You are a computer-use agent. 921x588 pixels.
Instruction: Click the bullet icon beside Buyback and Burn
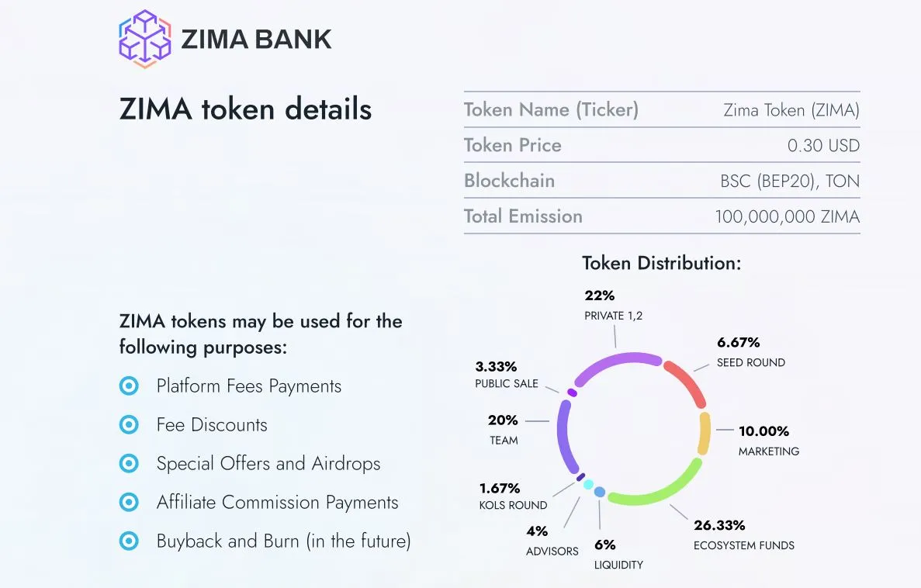tap(129, 541)
